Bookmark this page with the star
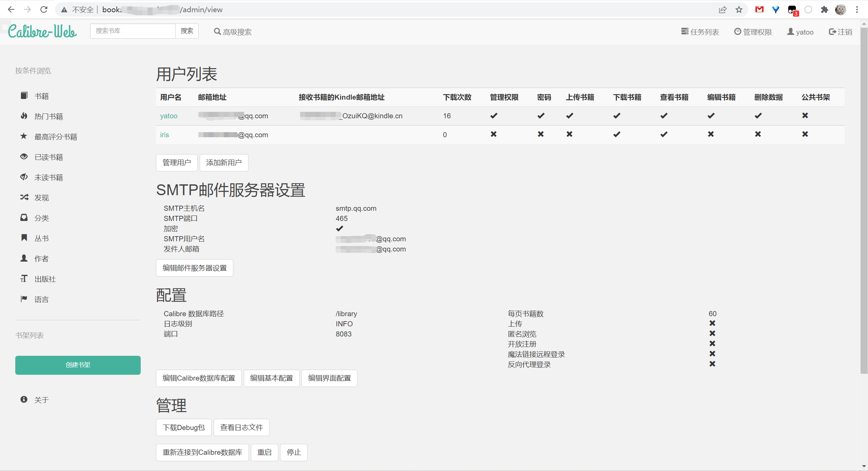This screenshot has width=868, height=471. coord(739,9)
